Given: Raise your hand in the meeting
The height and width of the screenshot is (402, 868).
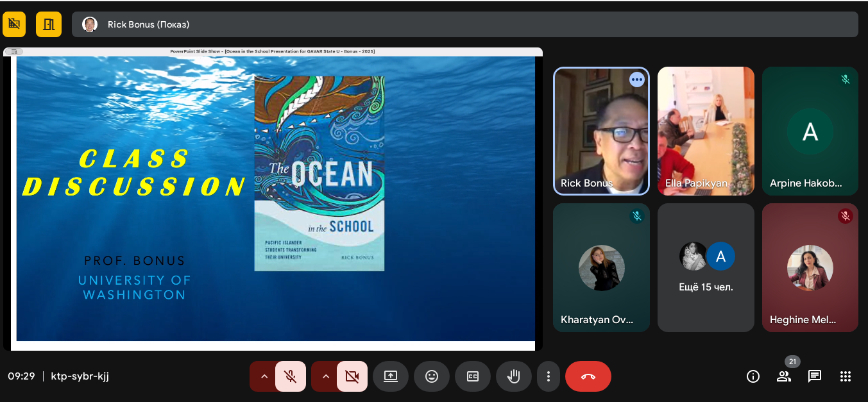Looking at the screenshot, I should [x=513, y=376].
